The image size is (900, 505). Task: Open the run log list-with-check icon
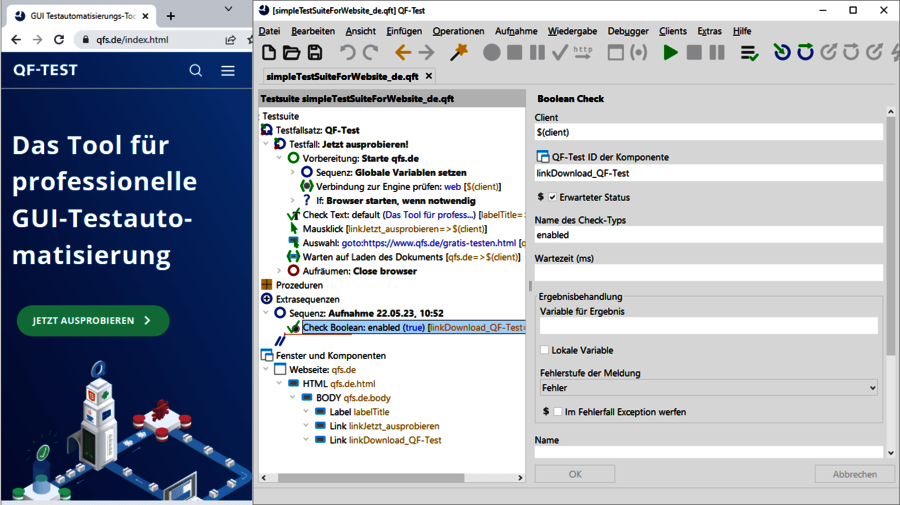pos(749,53)
